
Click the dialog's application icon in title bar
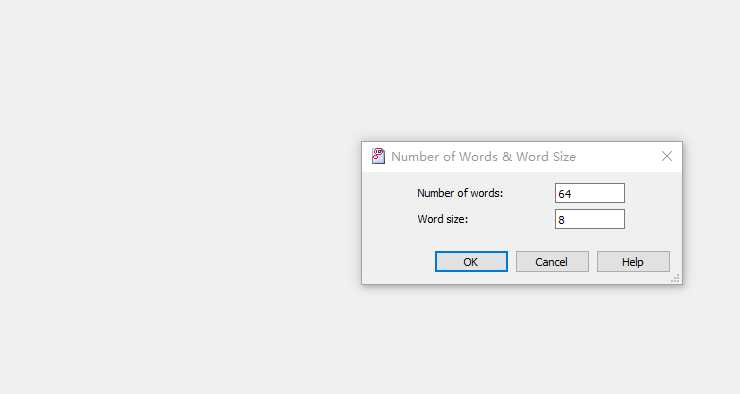tap(378, 156)
